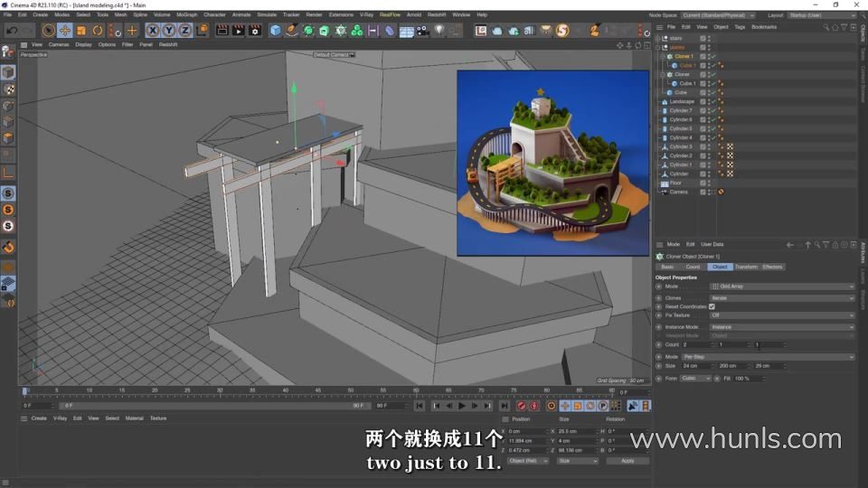868x488 pixels.
Task: Play the animation forward
Action: click(462, 406)
